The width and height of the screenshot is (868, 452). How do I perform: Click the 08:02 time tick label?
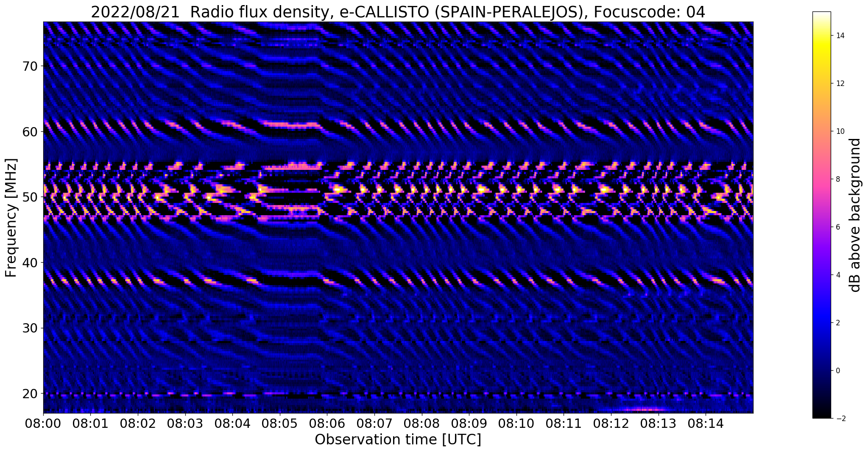pos(138,423)
